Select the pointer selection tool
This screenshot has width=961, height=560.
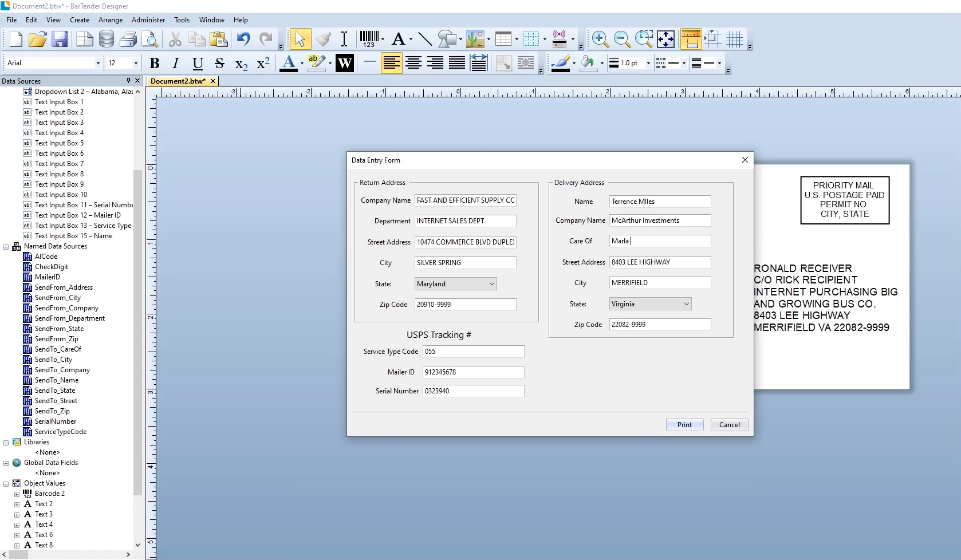click(300, 39)
